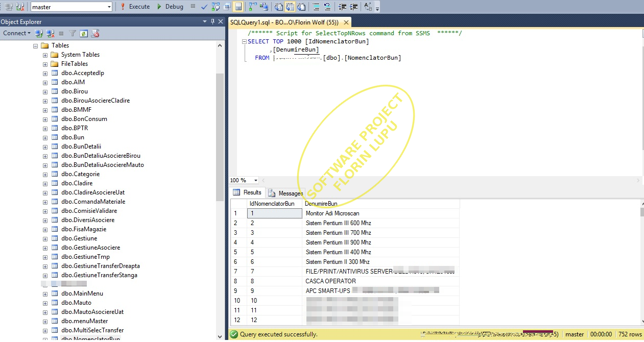Open Object Explorer window position dropdown arrow

pos(205,21)
